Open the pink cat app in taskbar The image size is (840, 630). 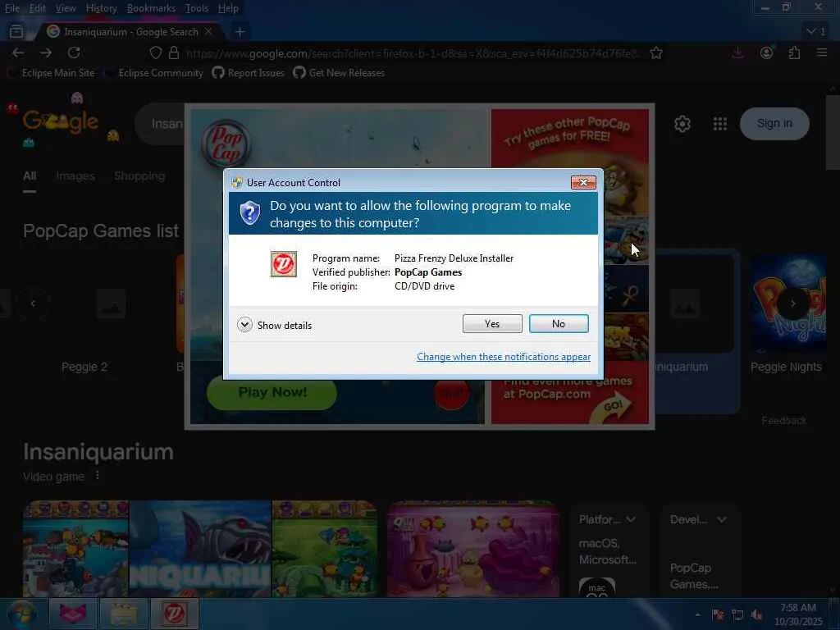[x=72, y=614]
